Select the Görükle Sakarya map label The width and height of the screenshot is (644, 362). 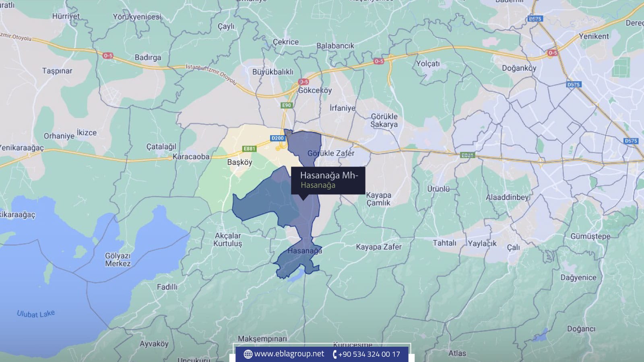pos(384,120)
